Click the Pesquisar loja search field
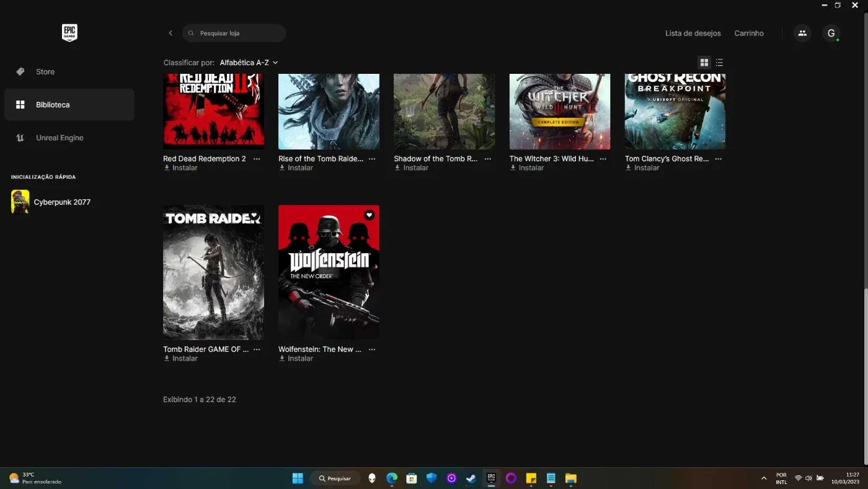868x489 pixels. click(234, 34)
